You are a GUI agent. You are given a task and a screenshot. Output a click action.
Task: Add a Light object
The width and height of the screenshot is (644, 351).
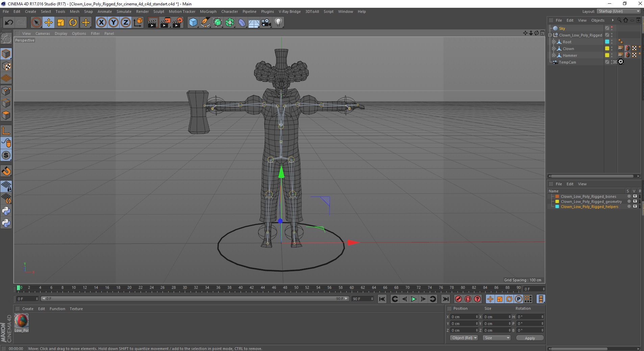coord(278,23)
